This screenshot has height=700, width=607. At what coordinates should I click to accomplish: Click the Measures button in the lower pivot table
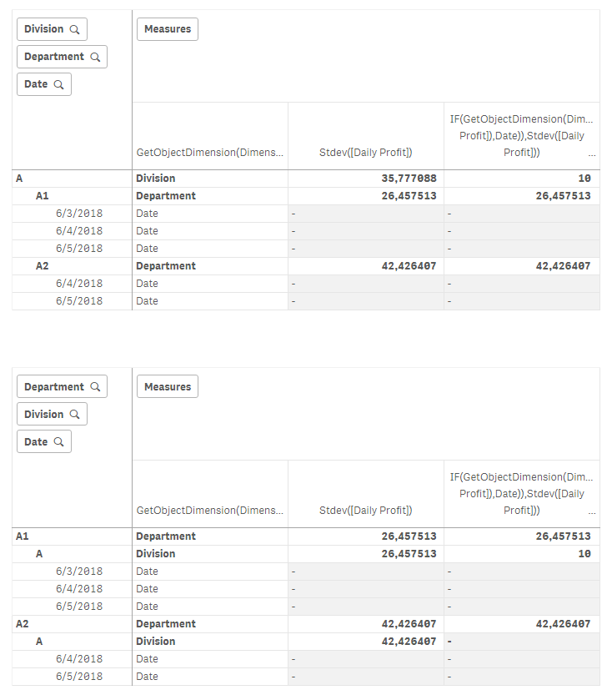[168, 387]
